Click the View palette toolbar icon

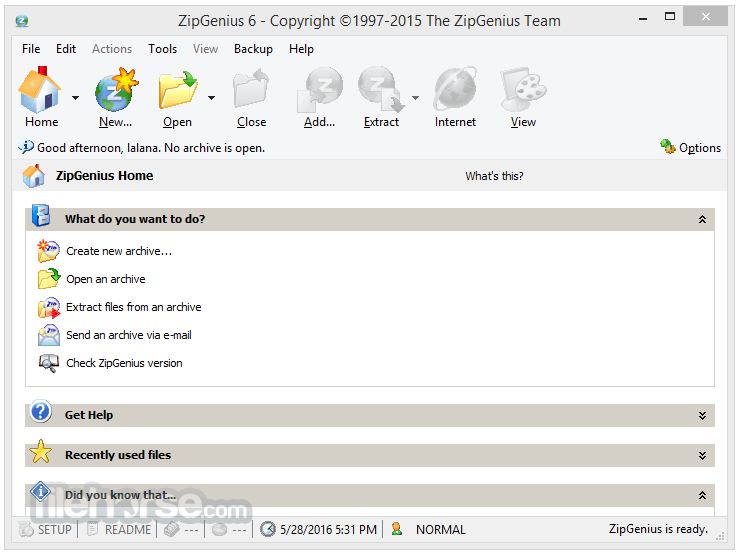click(523, 91)
